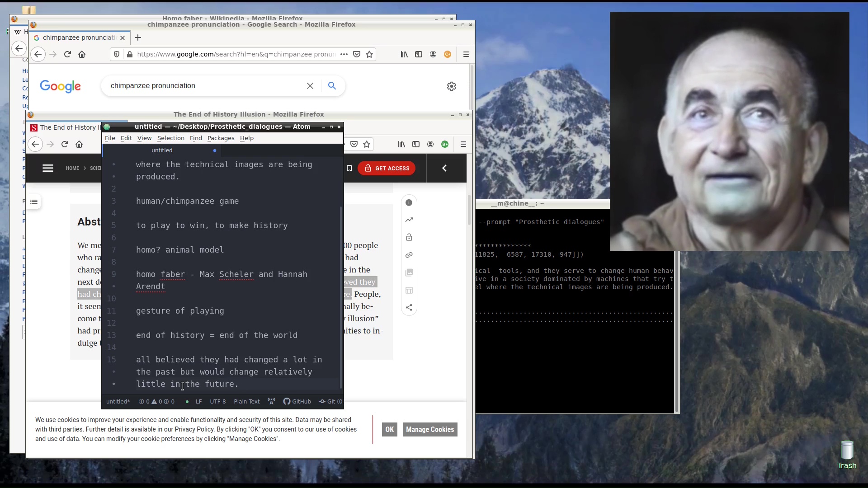Viewport: 868px width, 488px height.
Task: Copy article link via chain icon
Action: click(x=409, y=255)
